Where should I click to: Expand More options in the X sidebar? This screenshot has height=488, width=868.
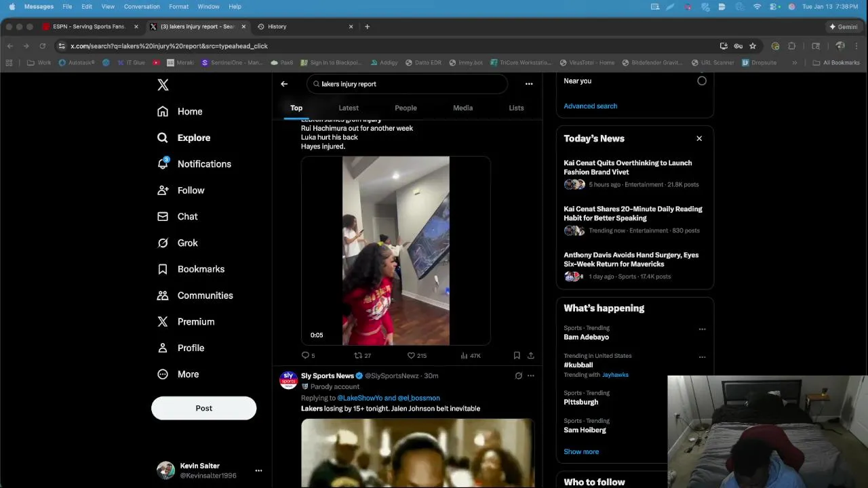pyautogui.click(x=179, y=374)
